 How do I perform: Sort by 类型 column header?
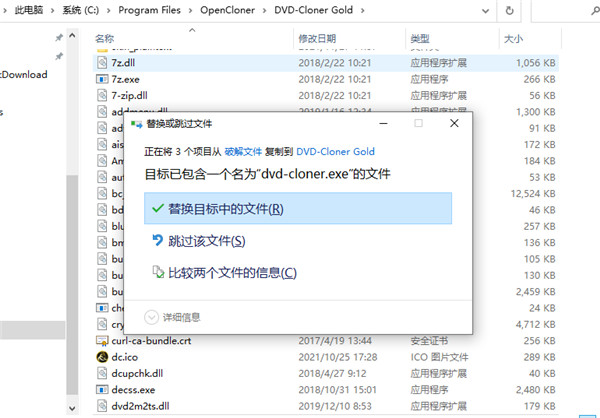click(x=420, y=39)
